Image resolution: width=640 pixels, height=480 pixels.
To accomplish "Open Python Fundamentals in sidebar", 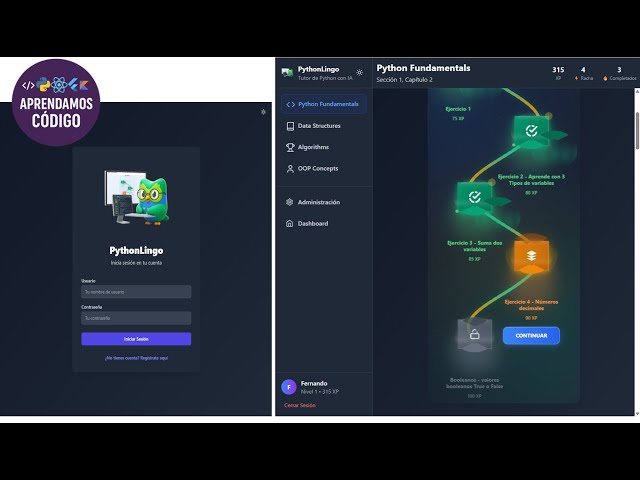I will (x=324, y=104).
